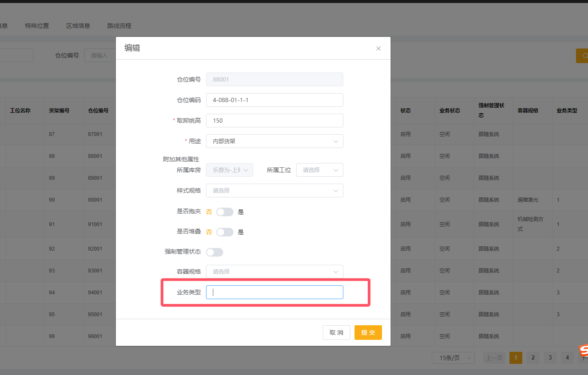The width and height of the screenshot is (588, 375).
Task: Click the 货架编号 column header
Action: 59,111
